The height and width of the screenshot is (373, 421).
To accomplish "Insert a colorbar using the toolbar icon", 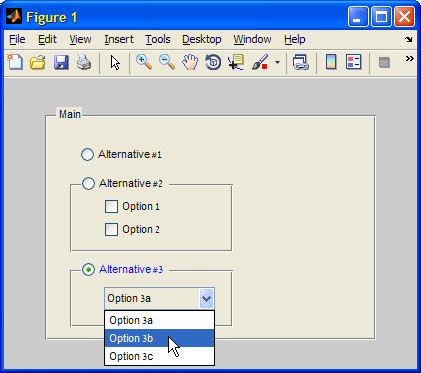I will point(331,62).
